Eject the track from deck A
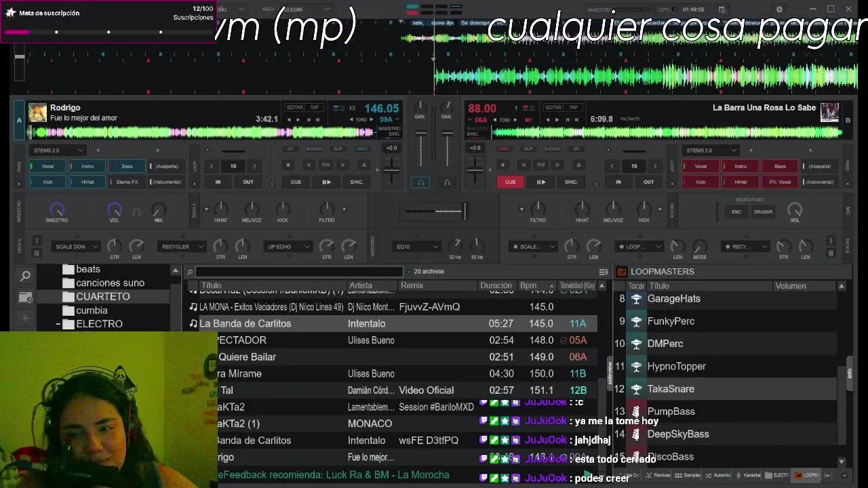Image resolution: width=868 pixels, height=488 pixels. [x=364, y=165]
